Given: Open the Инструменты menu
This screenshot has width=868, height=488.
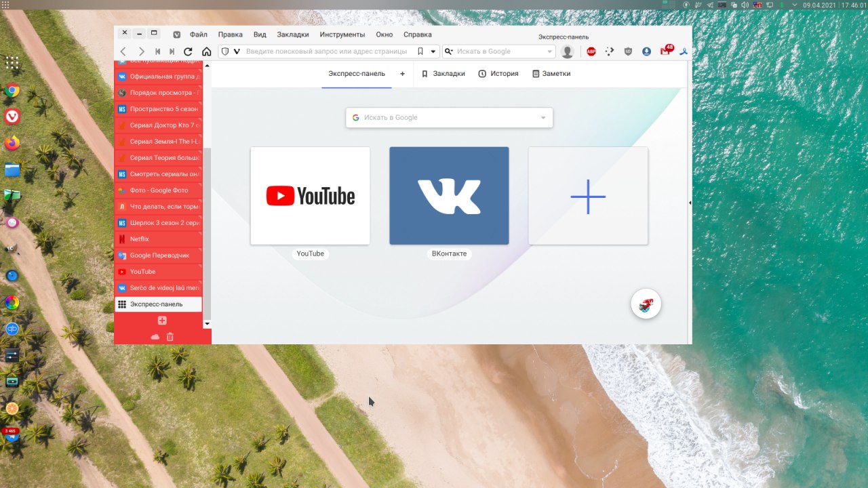Looking at the screenshot, I should pos(342,35).
